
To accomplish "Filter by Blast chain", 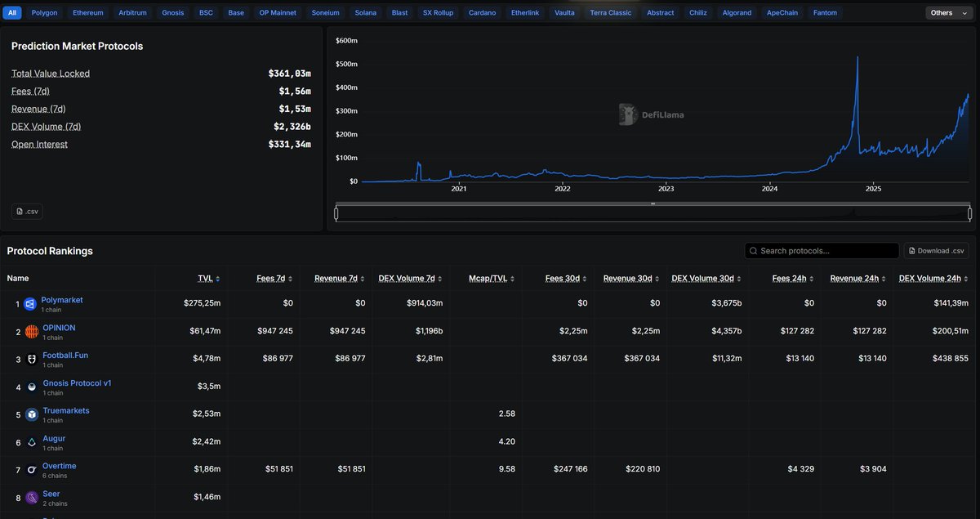I will tap(400, 13).
